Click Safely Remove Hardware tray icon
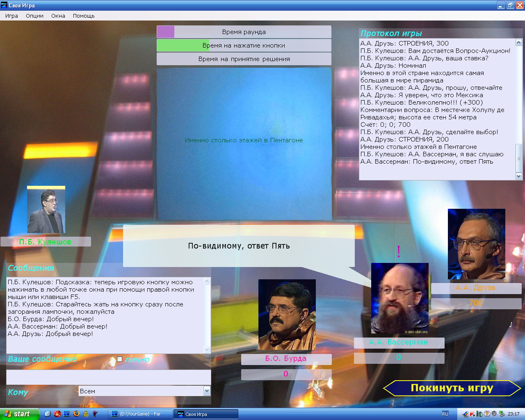525x420 pixels. pos(501,414)
